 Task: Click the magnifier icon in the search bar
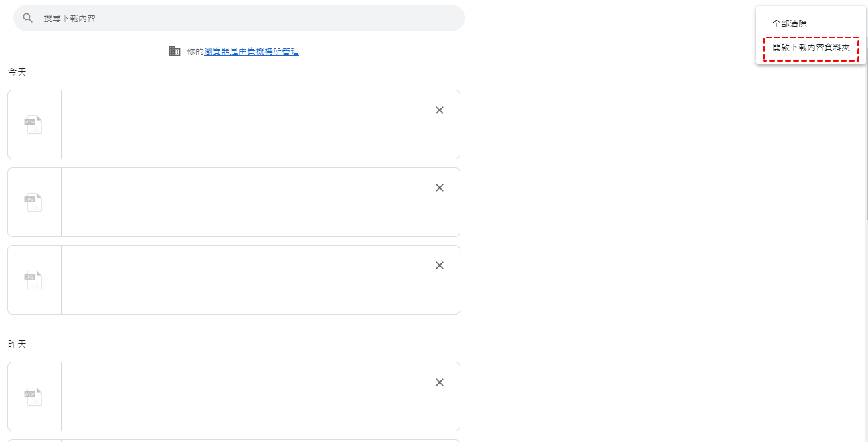[x=28, y=18]
